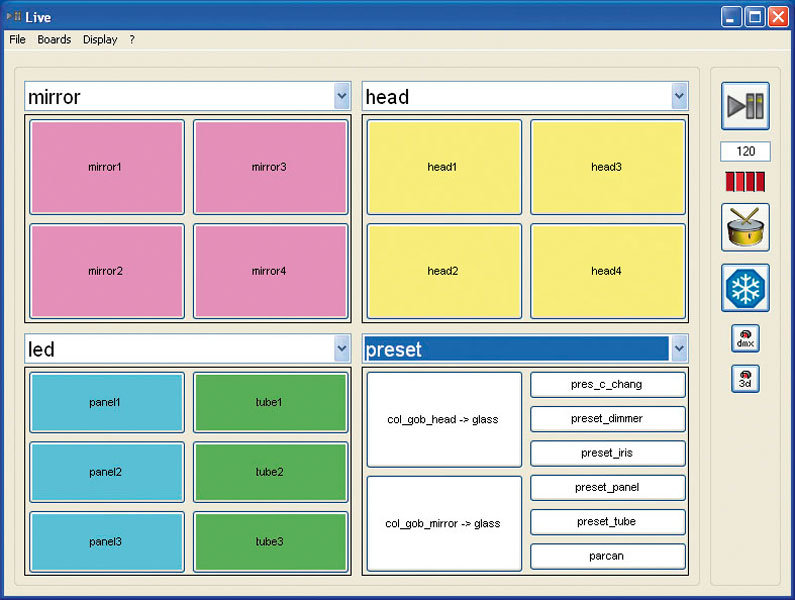Screen dimensions: 795x600
Task: Click the small dmx icon button
Action: click(x=745, y=339)
